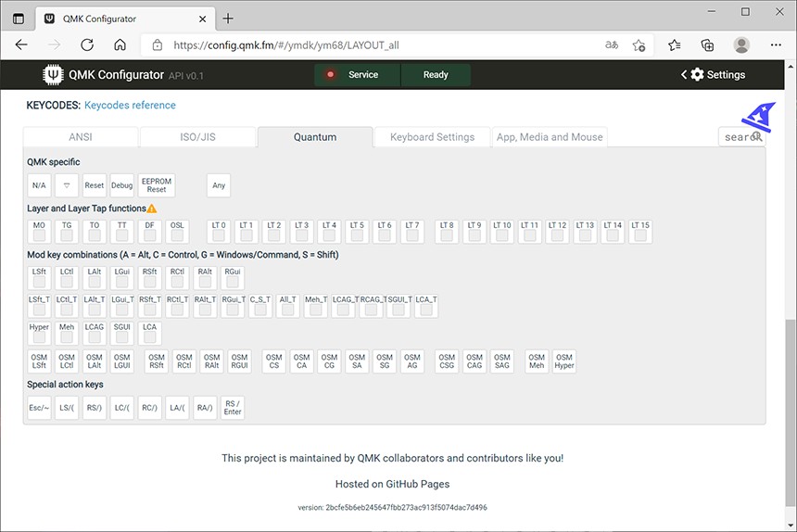Select the OSM RGUI keycode
The height and width of the screenshot is (532, 797).
pyautogui.click(x=239, y=361)
